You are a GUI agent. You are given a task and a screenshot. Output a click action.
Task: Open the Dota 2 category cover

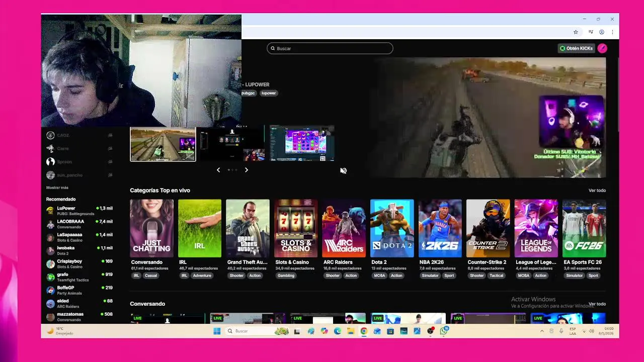point(392,228)
